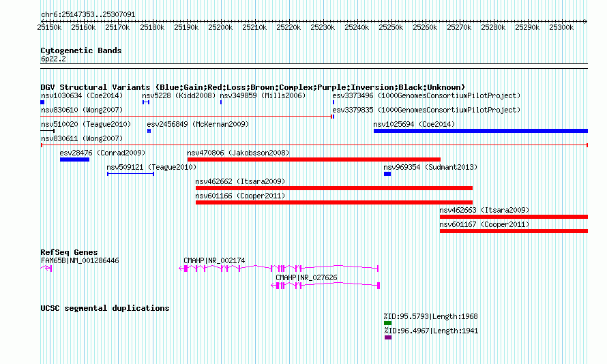Click the nsv349859 (Mills2006) label
Screen dimensions: 607x364
(263, 95)
